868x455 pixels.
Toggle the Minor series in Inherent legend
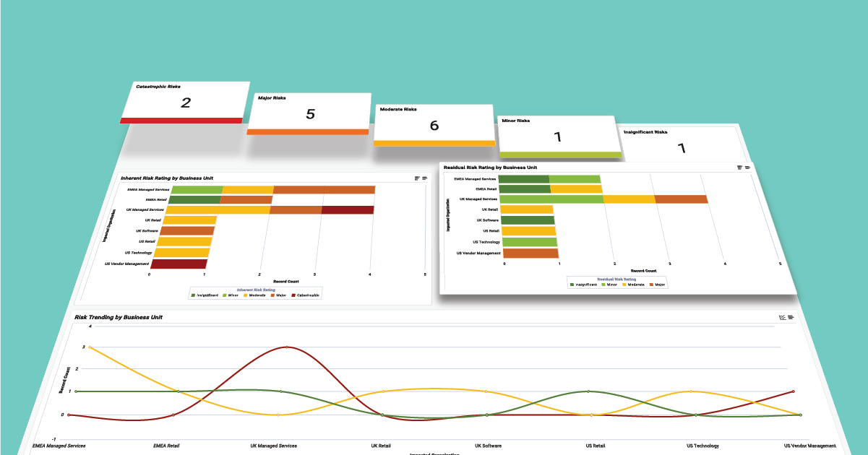pyautogui.click(x=224, y=295)
